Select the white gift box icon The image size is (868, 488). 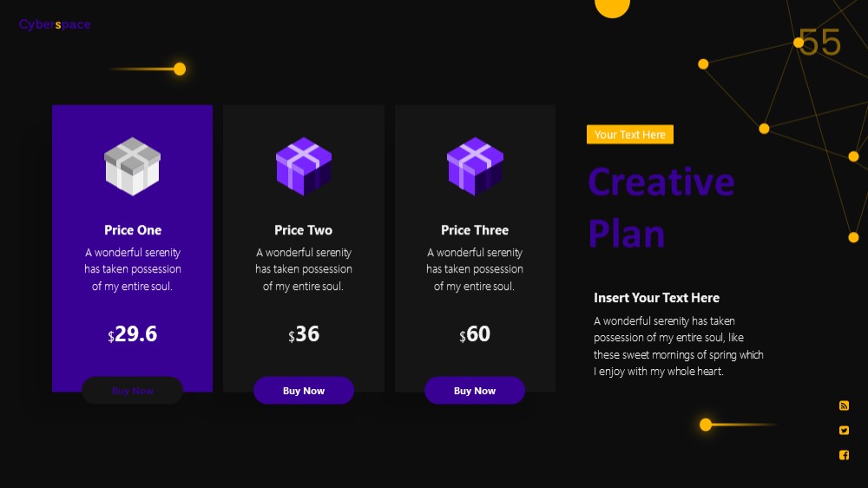click(x=132, y=166)
